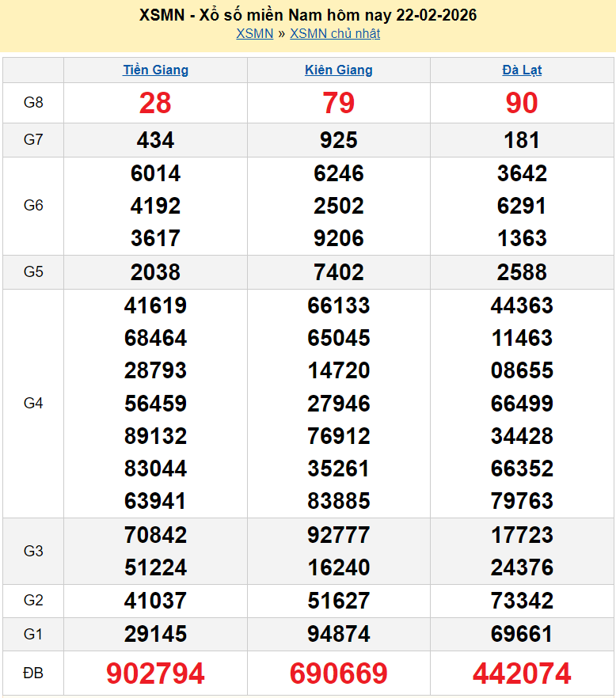Open the Đà Lạt province header link
Viewport: 616px width, 698px height.
pos(522,70)
